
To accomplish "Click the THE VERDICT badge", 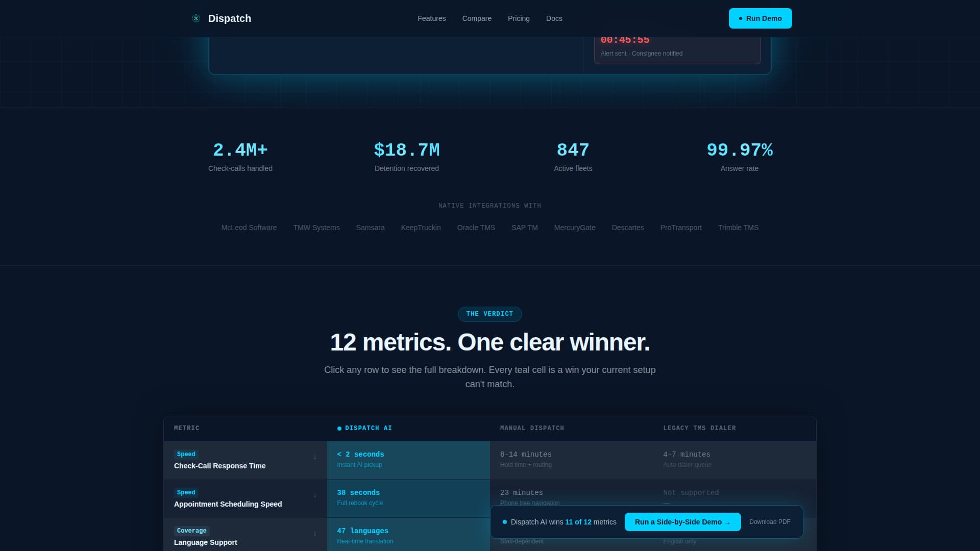I will (490, 314).
